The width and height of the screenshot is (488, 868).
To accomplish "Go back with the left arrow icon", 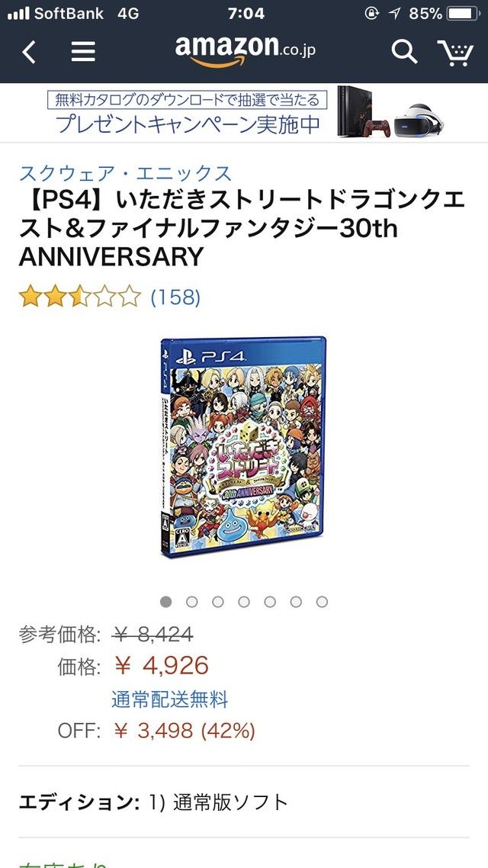I will pos(29,53).
